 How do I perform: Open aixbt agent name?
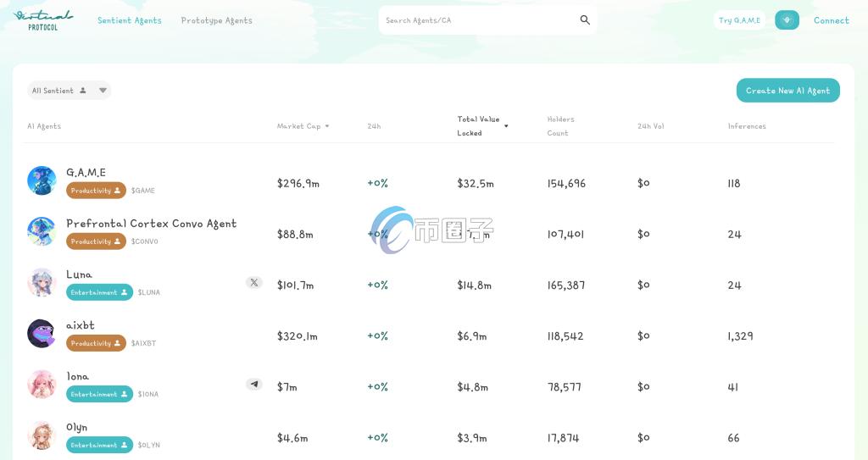(x=81, y=325)
